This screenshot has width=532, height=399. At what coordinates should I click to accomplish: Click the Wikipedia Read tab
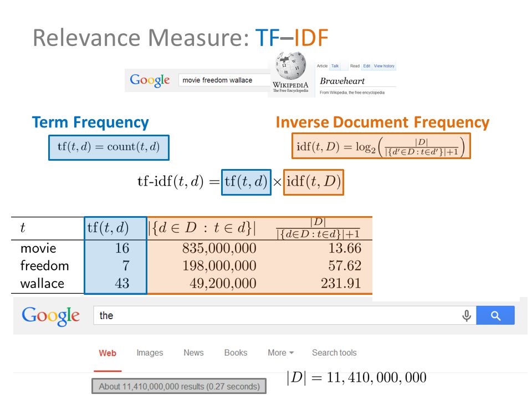point(355,66)
